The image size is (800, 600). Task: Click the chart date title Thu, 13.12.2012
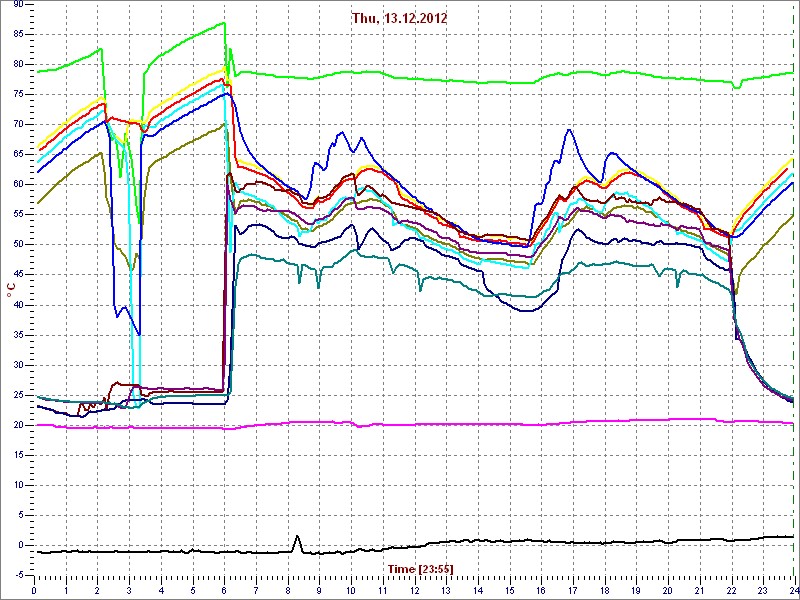[x=399, y=19]
